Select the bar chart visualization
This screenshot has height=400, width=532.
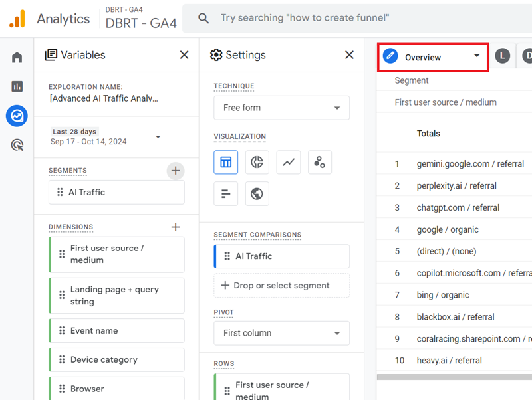coord(225,193)
